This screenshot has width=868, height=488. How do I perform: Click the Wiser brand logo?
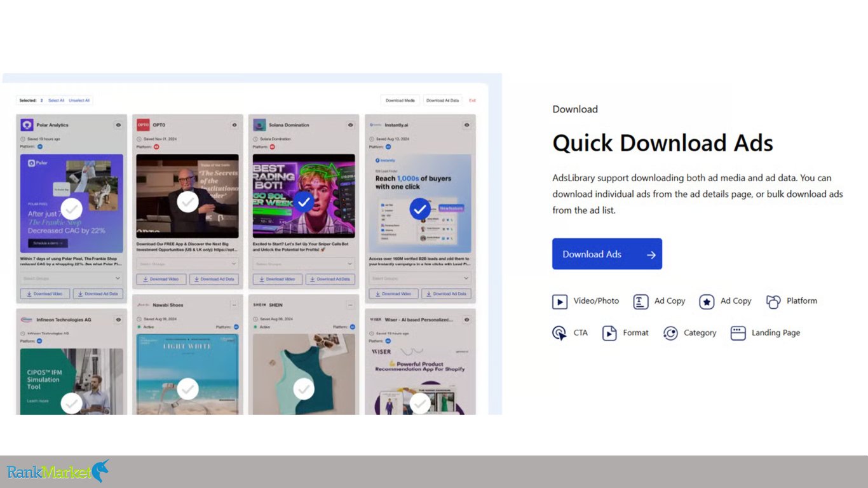(x=376, y=320)
